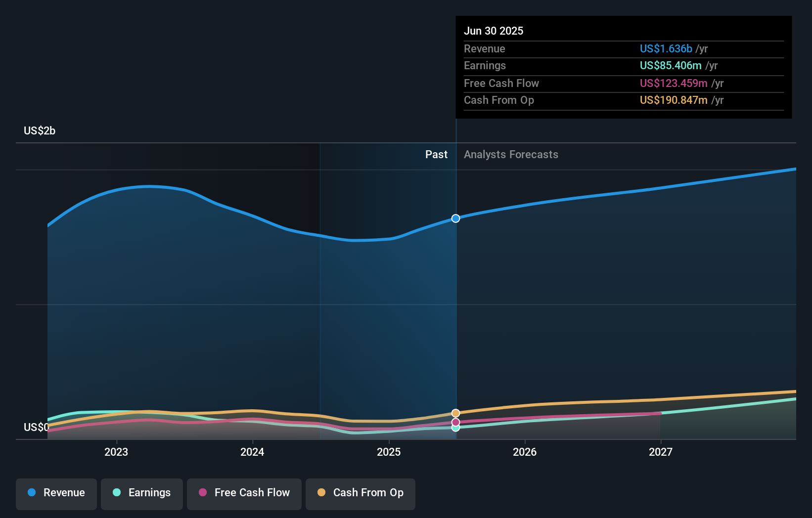The width and height of the screenshot is (812, 518).
Task: Click the 'Analysts Forecasts' label
Action: coord(511,154)
